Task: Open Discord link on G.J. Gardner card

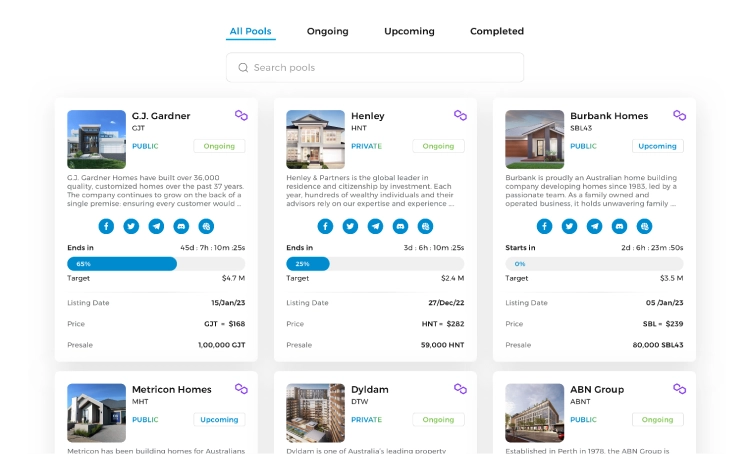Action: pos(181,226)
